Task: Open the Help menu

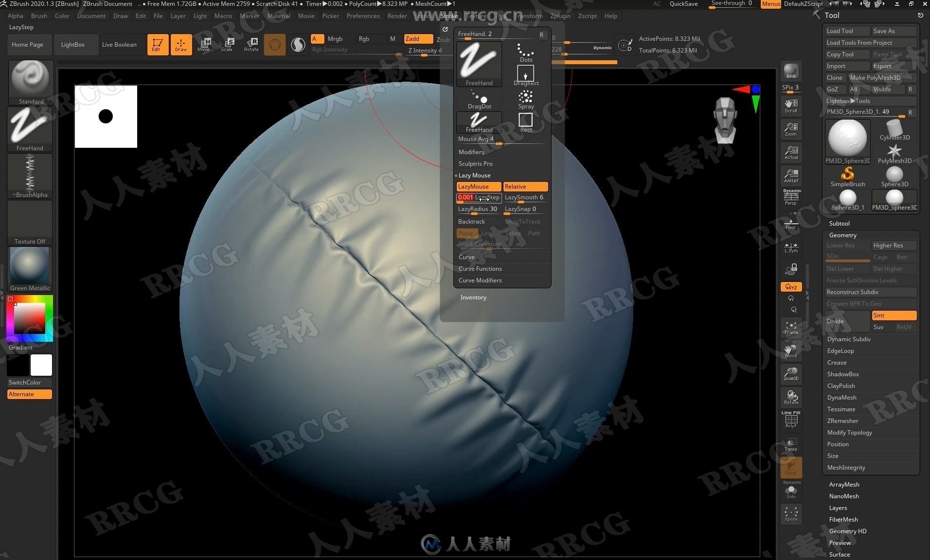Action: tap(610, 16)
